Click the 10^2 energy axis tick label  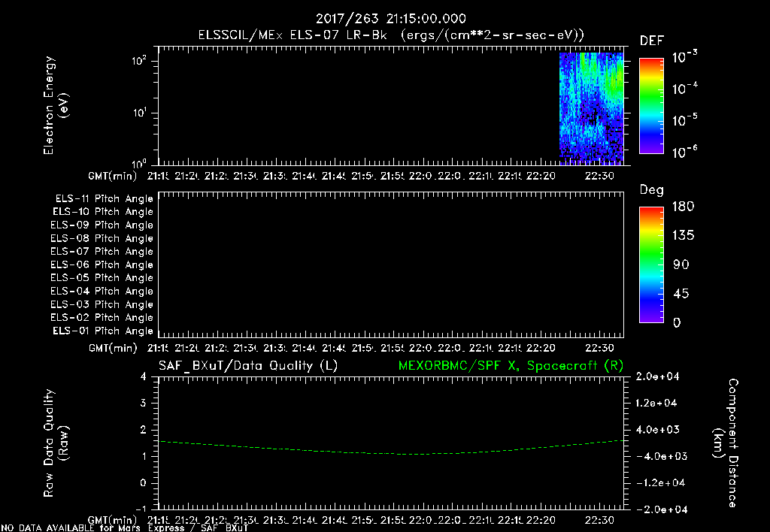(139, 62)
